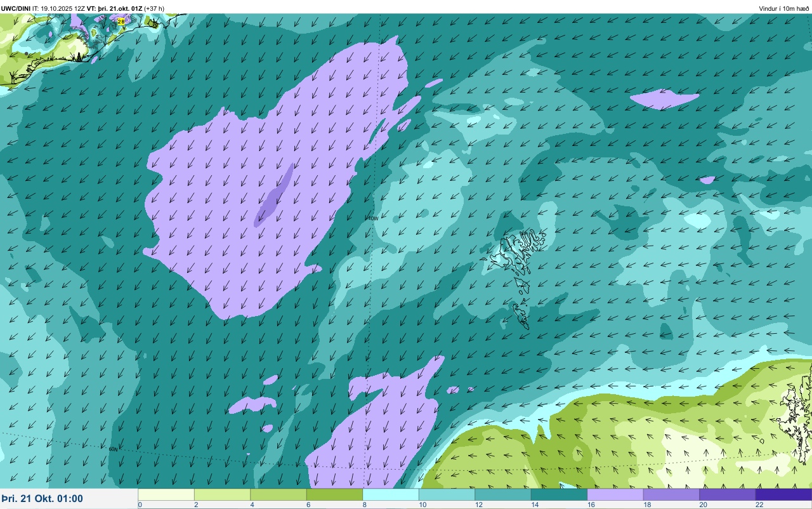Click the dark indigo 22+ legend swatch
The image size is (812, 509).
pyautogui.click(x=783, y=494)
